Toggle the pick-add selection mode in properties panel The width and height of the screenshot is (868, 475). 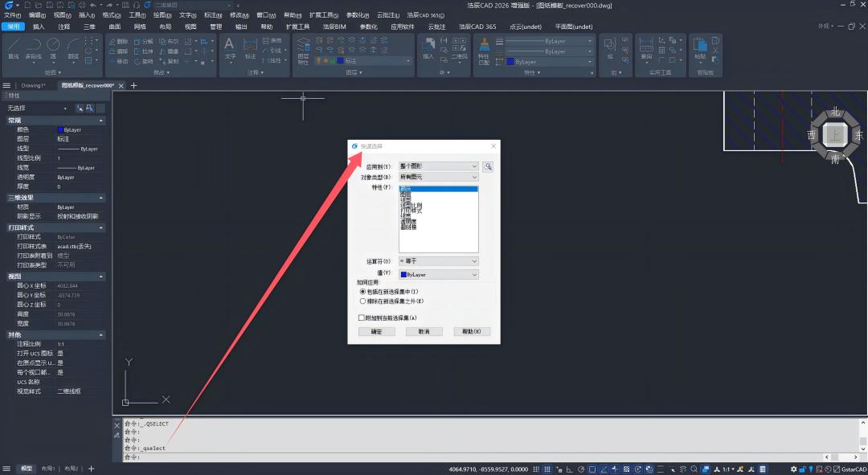pyautogui.click(x=80, y=108)
